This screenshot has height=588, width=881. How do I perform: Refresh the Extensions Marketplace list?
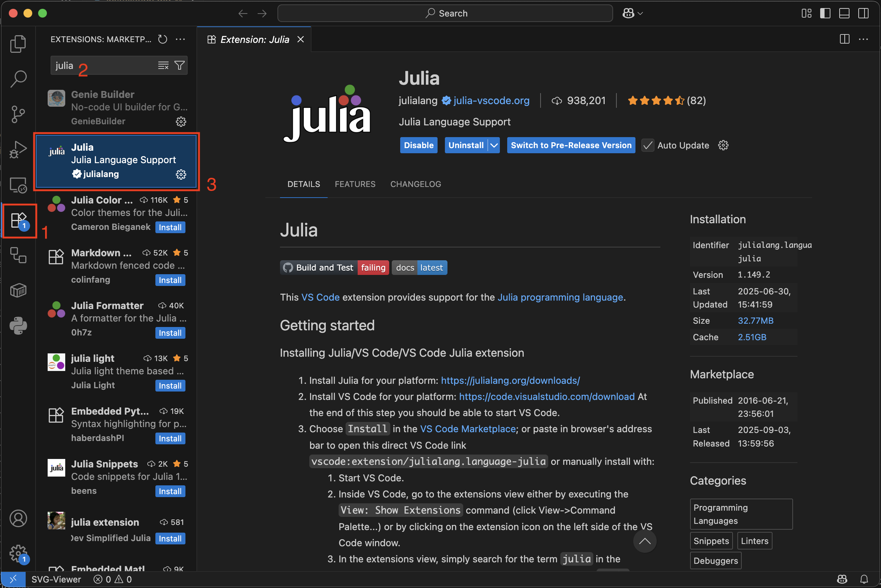[162, 39]
